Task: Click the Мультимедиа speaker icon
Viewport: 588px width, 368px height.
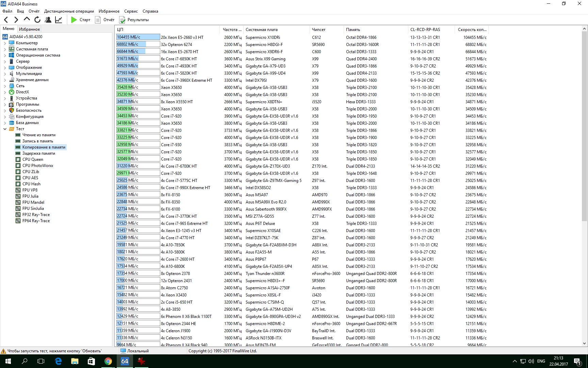Action: pos(12,74)
